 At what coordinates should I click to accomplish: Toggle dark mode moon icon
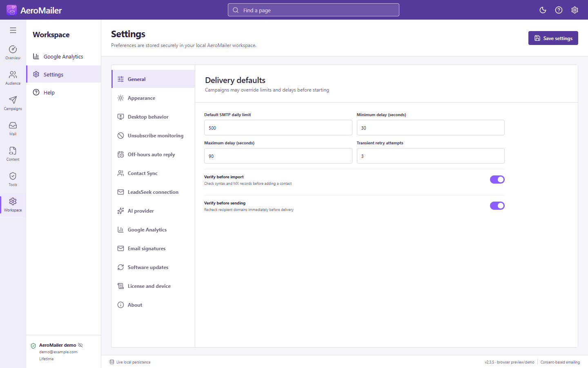[543, 10]
